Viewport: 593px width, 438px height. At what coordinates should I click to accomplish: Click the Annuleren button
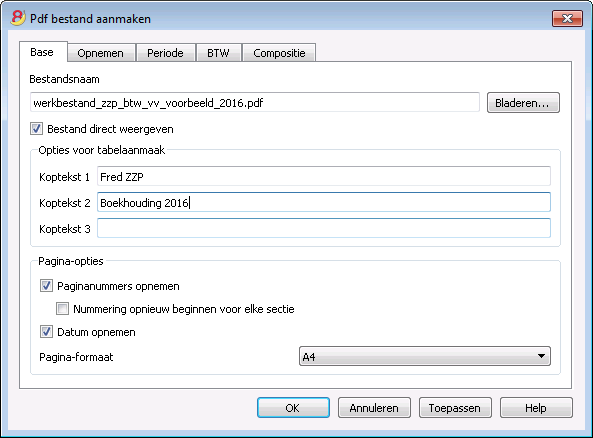[x=374, y=408]
